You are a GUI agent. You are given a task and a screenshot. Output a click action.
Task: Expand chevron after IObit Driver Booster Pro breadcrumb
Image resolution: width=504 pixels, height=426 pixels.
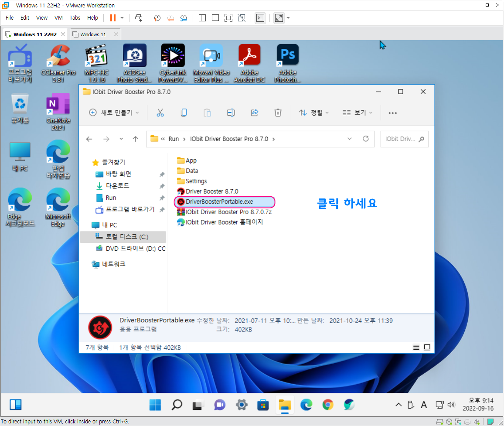(x=273, y=139)
